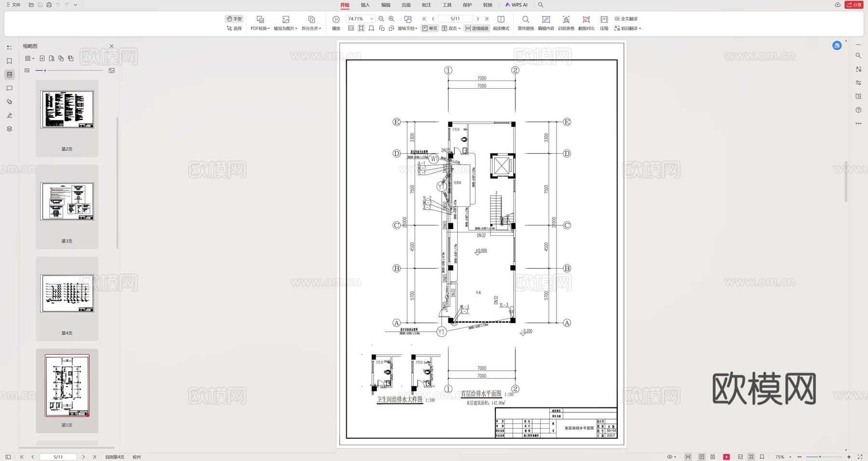Launch 识别表格 table recognition
The image size is (868, 461).
click(566, 23)
